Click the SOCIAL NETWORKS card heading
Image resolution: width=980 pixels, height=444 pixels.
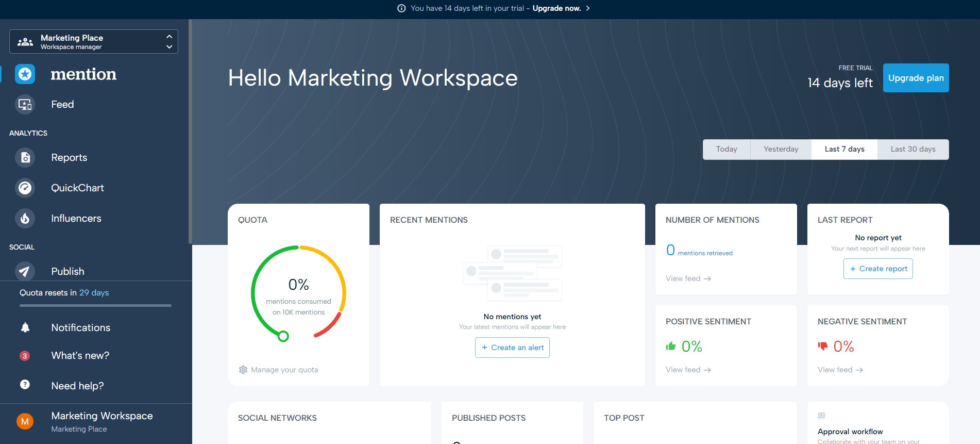(x=277, y=418)
